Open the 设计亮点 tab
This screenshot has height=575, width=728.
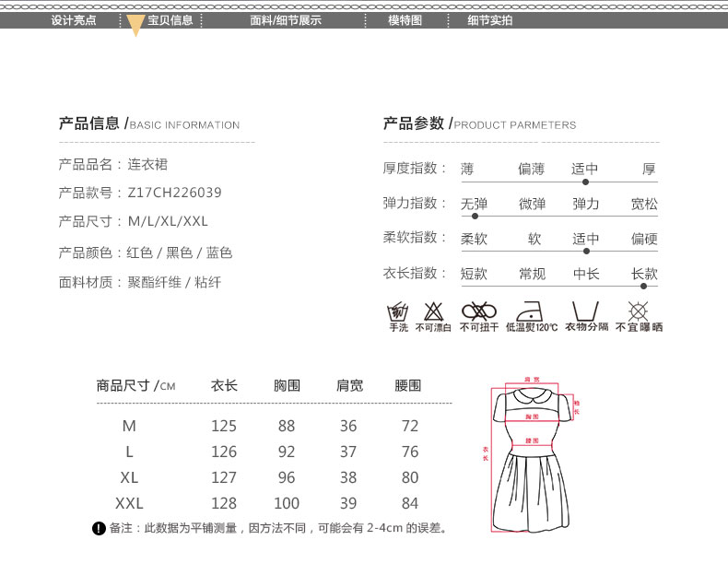coord(74,20)
